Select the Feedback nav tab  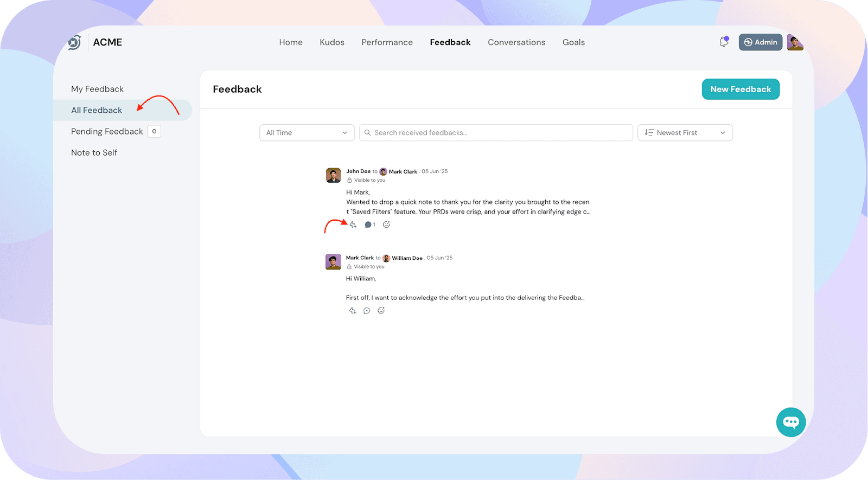[x=450, y=42]
